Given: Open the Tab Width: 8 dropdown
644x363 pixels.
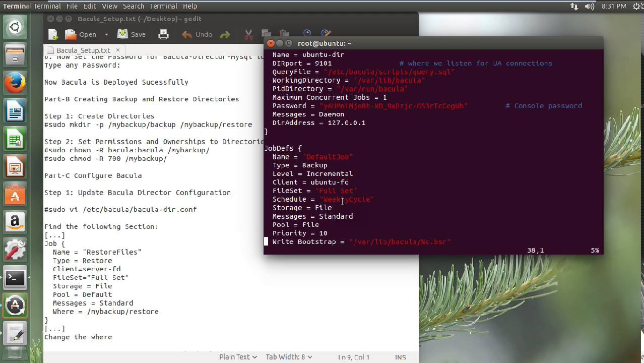Looking at the screenshot, I should pyautogui.click(x=289, y=356).
